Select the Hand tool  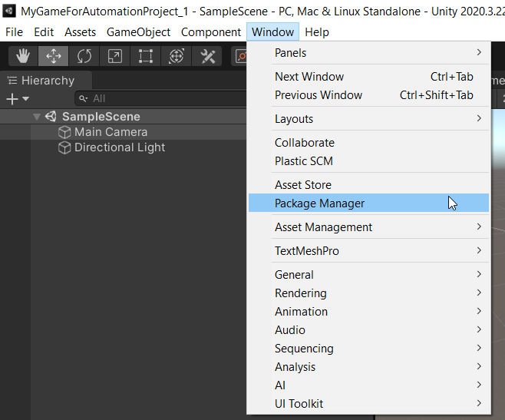(x=23, y=56)
